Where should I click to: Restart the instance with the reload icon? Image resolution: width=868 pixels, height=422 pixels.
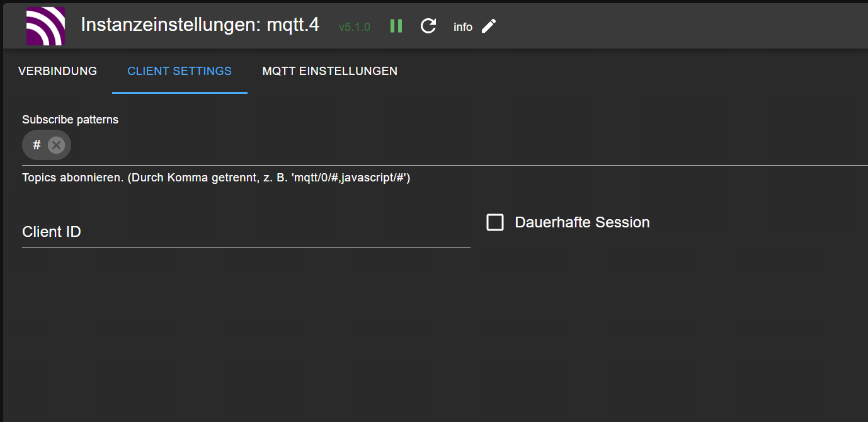pyautogui.click(x=428, y=26)
